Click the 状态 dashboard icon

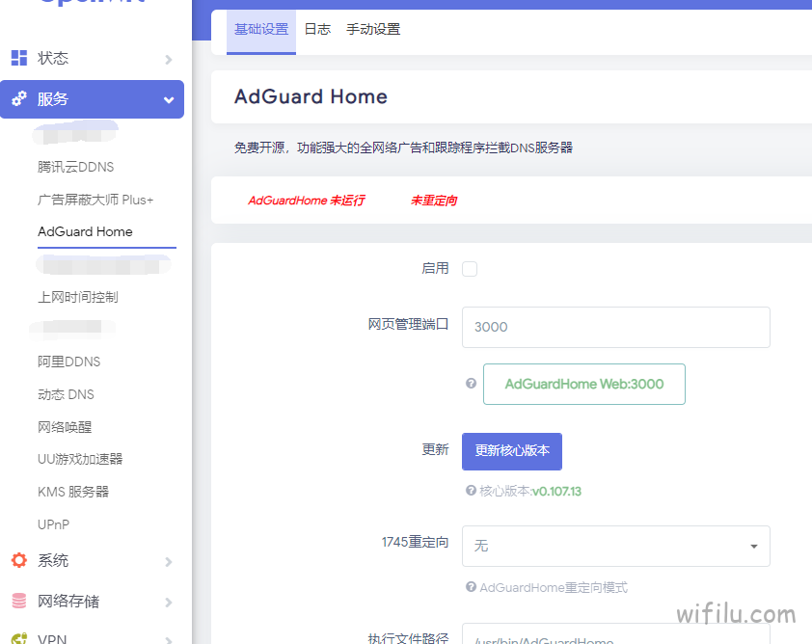19,58
